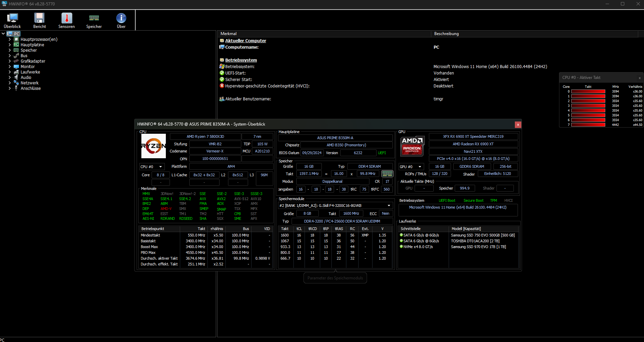Click the Core 4 frequency bar

(588, 111)
